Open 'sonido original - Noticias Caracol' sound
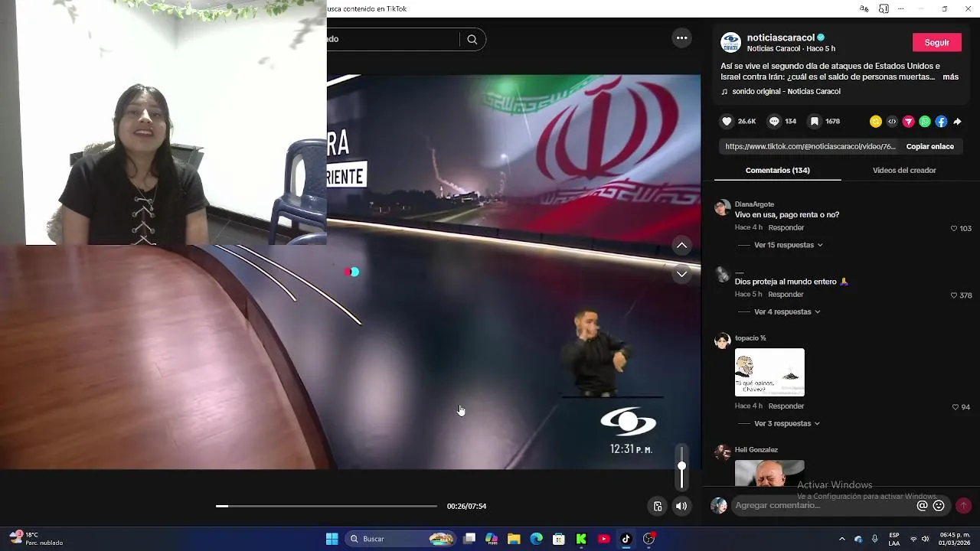 click(786, 91)
